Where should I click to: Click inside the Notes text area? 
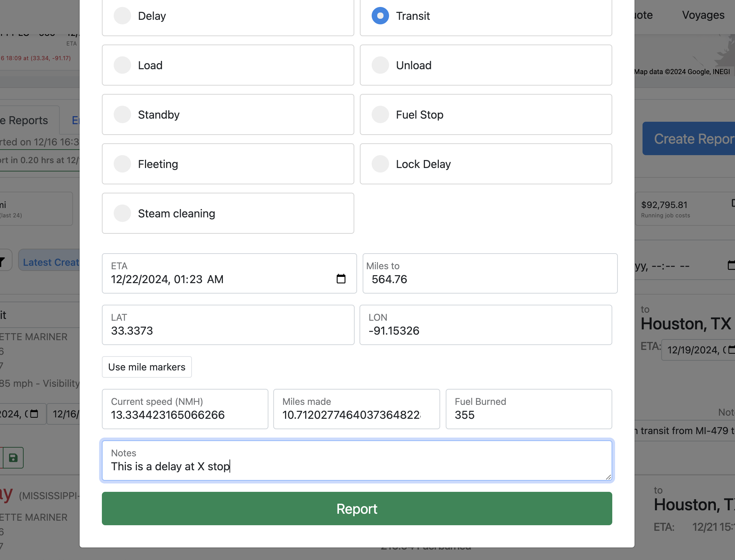(x=357, y=466)
